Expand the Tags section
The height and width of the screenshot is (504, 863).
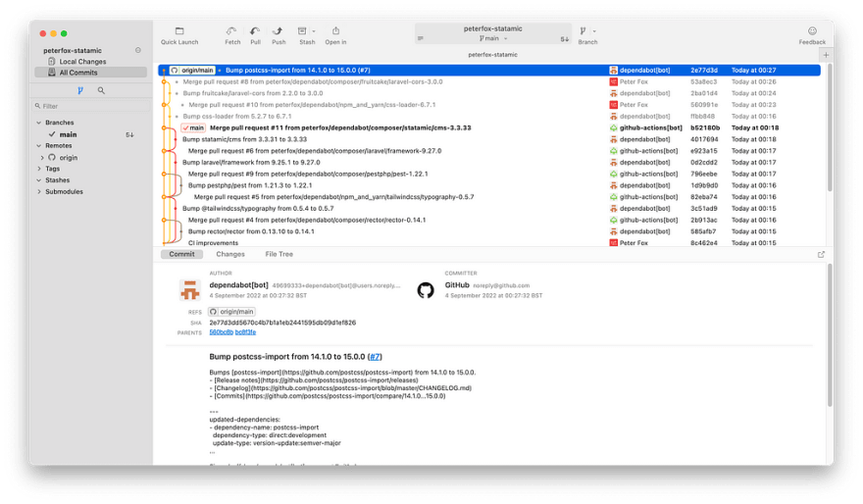(39, 169)
